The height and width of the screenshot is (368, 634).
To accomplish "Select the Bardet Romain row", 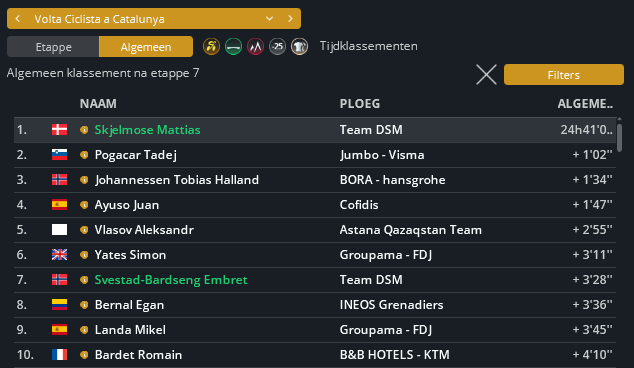I will (x=315, y=355).
